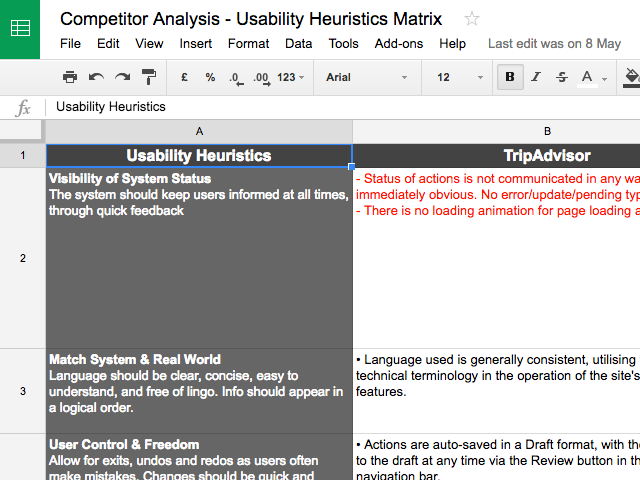The height and width of the screenshot is (480, 640).
Task: Toggle strikethrough formatting
Action: pos(562,77)
